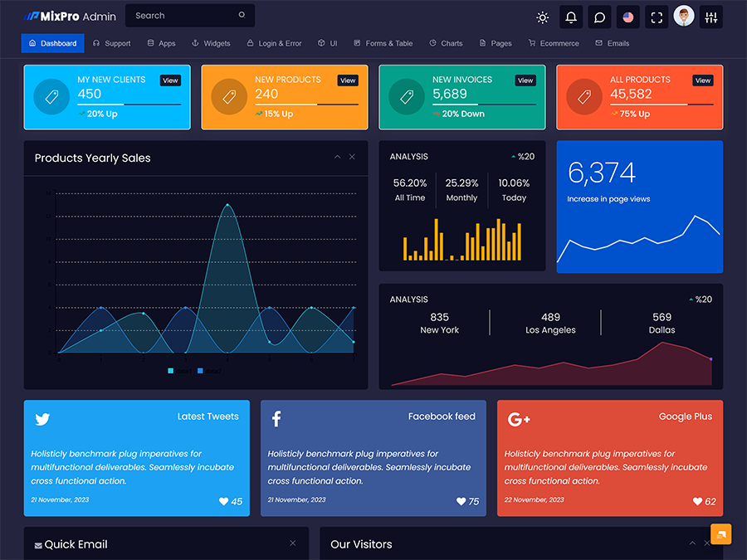
Task: Like the Facebook feed post heart
Action: [461, 501]
